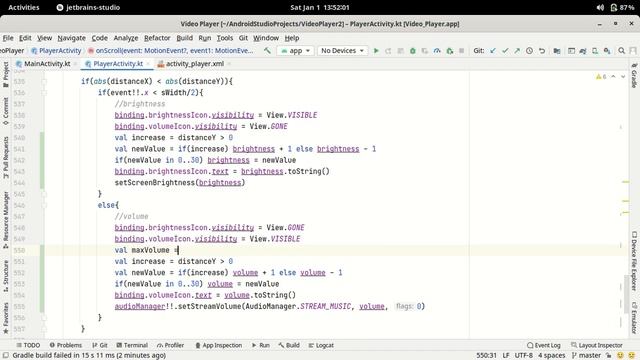Click Run with Coverage icon
The width and height of the screenshot is (640, 360).
tap(425, 51)
